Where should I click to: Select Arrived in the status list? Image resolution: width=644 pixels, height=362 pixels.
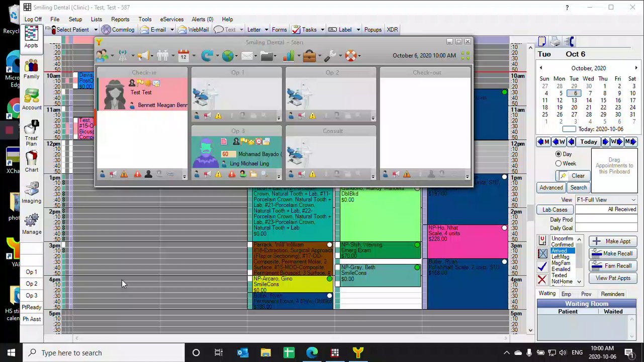tap(562, 251)
